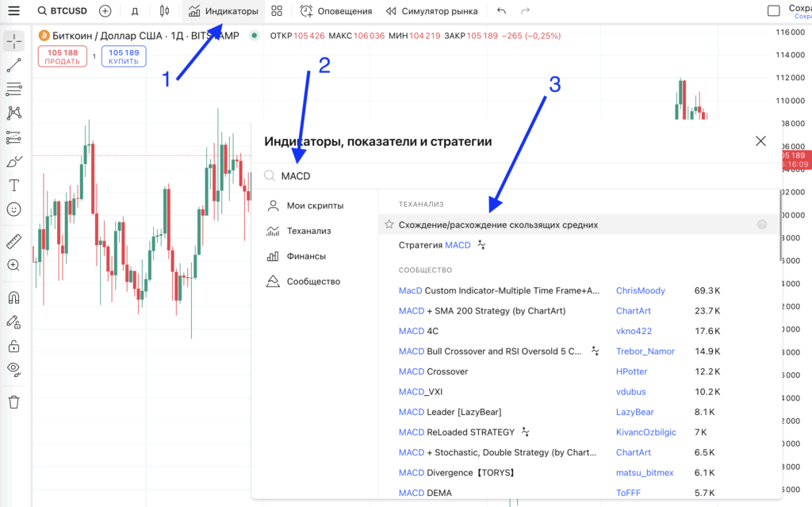Hide all drawings with eye icon
This screenshot has height=507, width=812.
14,369
